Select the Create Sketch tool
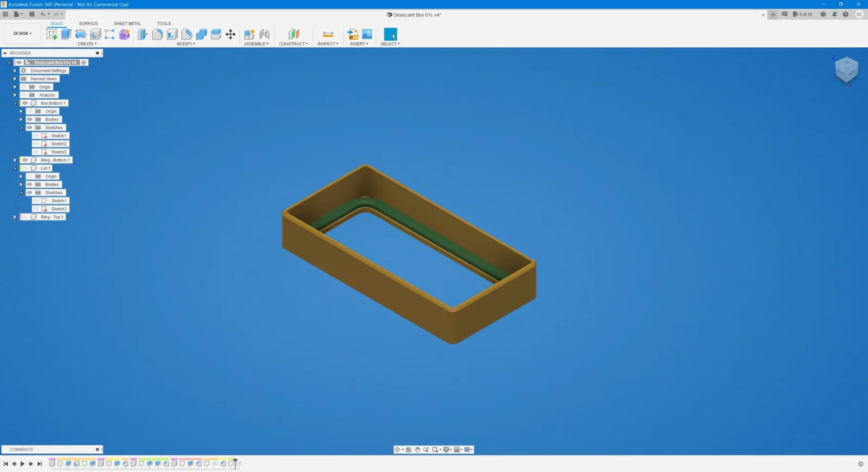 [52, 34]
